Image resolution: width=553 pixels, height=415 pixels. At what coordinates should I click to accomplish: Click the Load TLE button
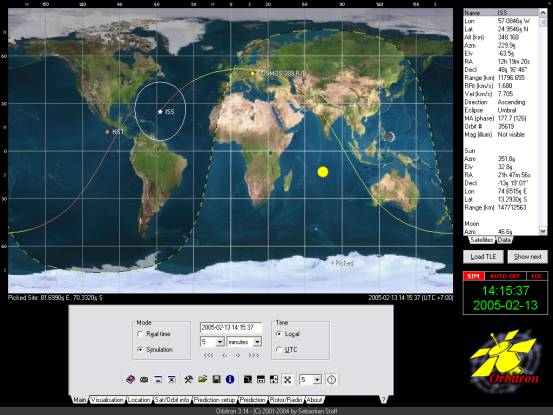point(483,257)
